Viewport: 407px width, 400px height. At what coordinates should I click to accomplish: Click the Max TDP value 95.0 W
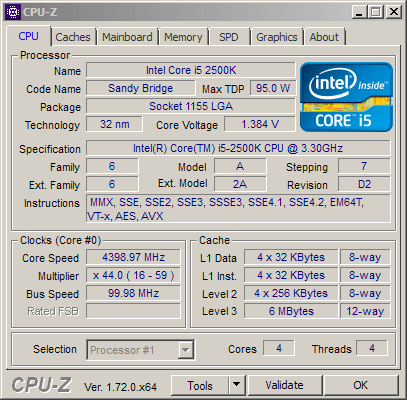coord(273,88)
